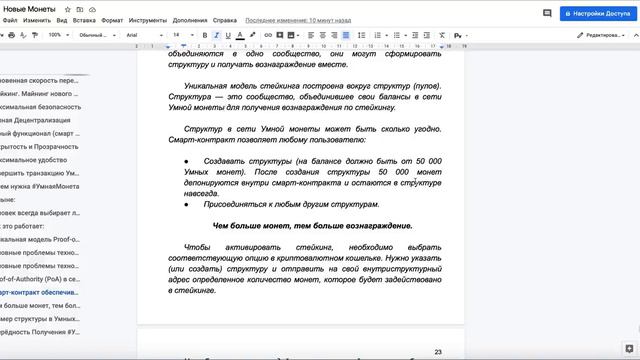The height and width of the screenshot is (360, 640).
Task: Print the document via the printer icon
Action: (12, 36)
